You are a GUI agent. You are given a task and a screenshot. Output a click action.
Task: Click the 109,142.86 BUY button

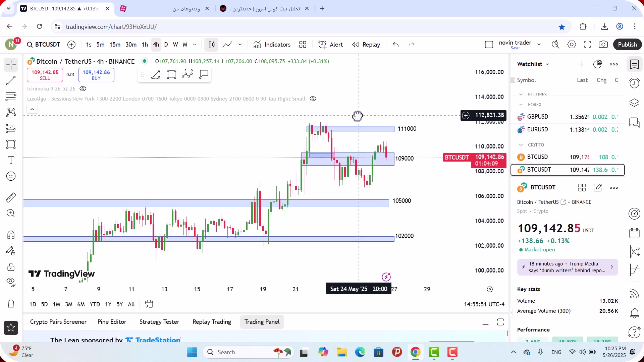tap(96, 75)
